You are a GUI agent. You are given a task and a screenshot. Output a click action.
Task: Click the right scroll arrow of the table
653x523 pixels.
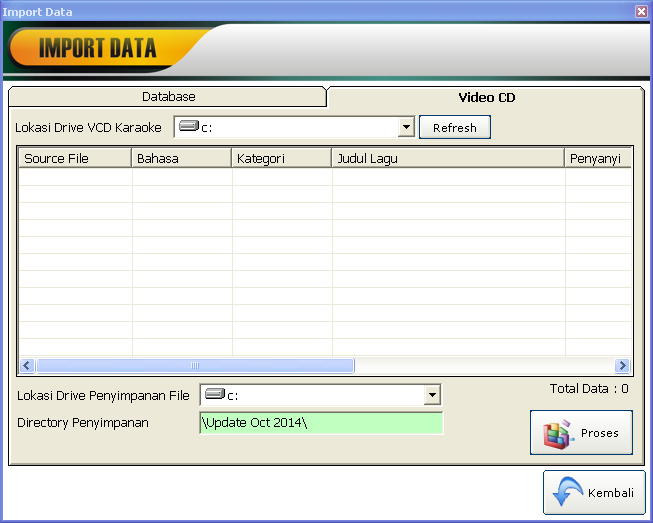pyautogui.click(x=623, y=366)
